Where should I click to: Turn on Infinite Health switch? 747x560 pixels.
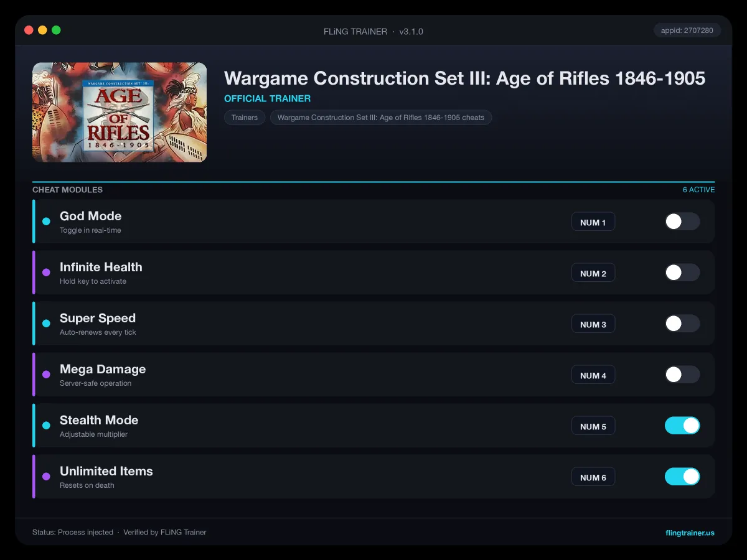pos(682,273)
